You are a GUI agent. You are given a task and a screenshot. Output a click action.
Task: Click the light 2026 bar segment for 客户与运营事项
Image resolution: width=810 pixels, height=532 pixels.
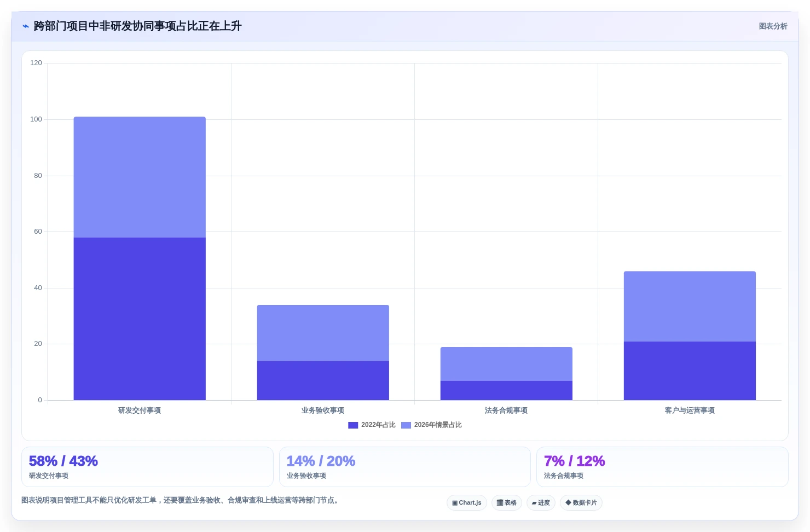tap(690, 307)
